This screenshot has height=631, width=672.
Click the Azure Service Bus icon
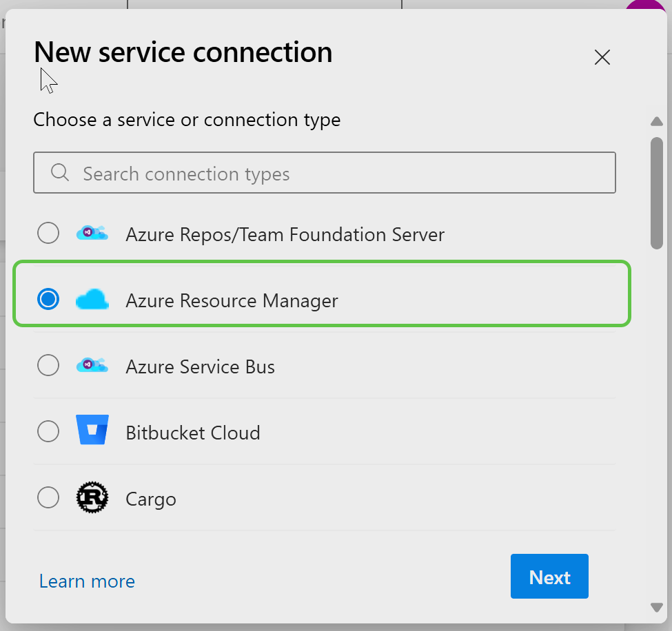pos(92,365)
